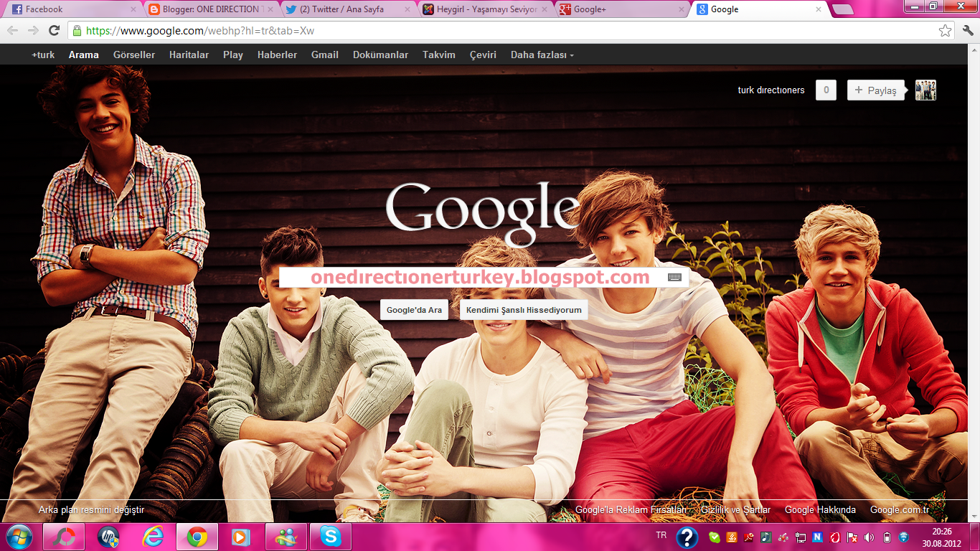Click the green padlock in the address bar
Screen dimensions: 980x551
tap(77, 31)
